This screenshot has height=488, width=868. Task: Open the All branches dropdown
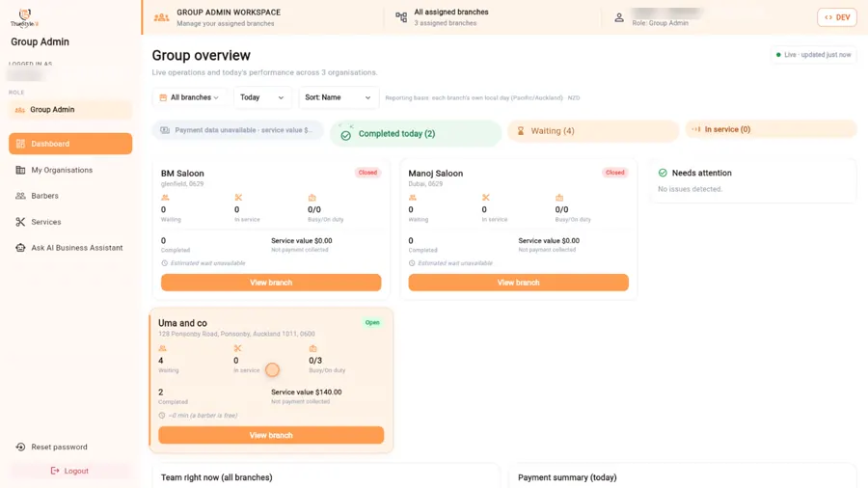(189, 97)
